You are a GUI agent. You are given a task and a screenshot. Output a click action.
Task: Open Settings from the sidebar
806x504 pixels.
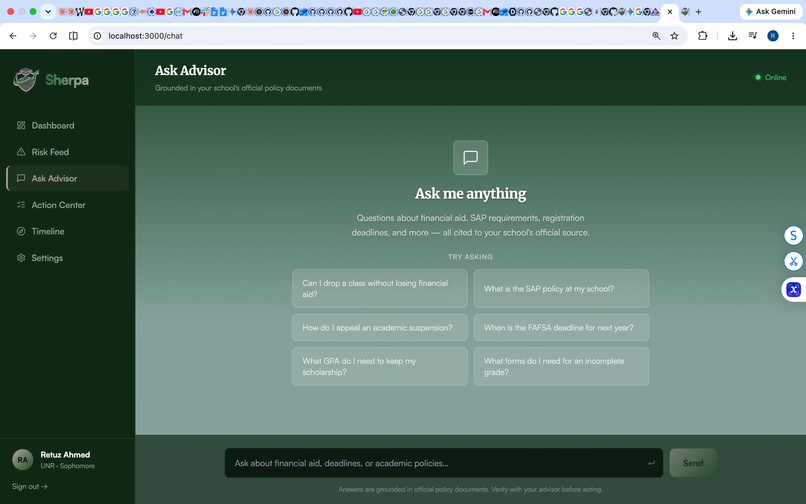pyautogui.click(x=67, y=258)
